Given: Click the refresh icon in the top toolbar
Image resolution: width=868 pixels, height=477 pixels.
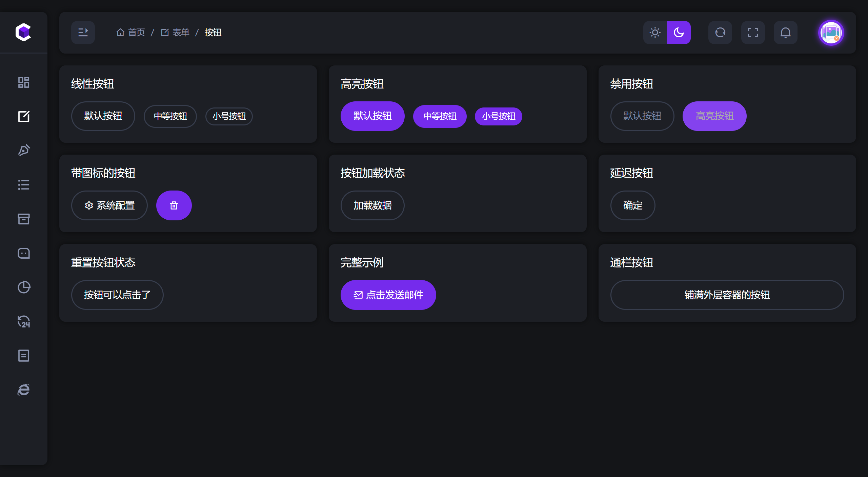Looking at the screenshot, I should (720, 32).
